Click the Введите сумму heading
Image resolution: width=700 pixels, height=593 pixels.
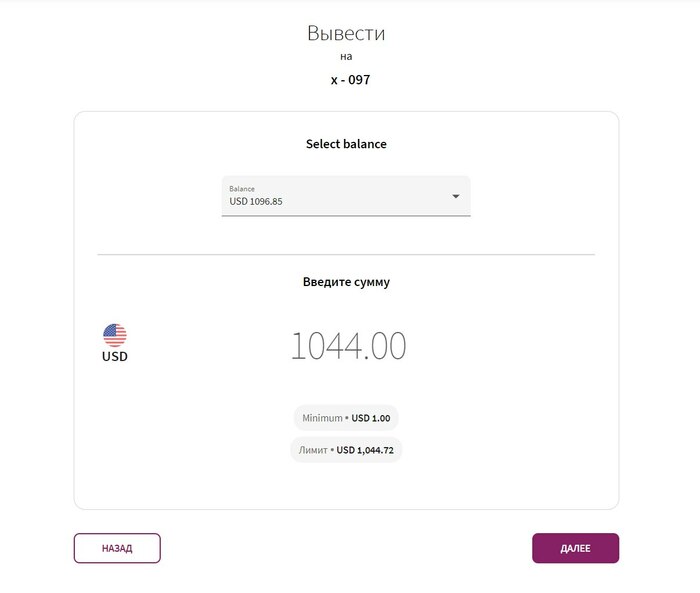pos(346,282)
